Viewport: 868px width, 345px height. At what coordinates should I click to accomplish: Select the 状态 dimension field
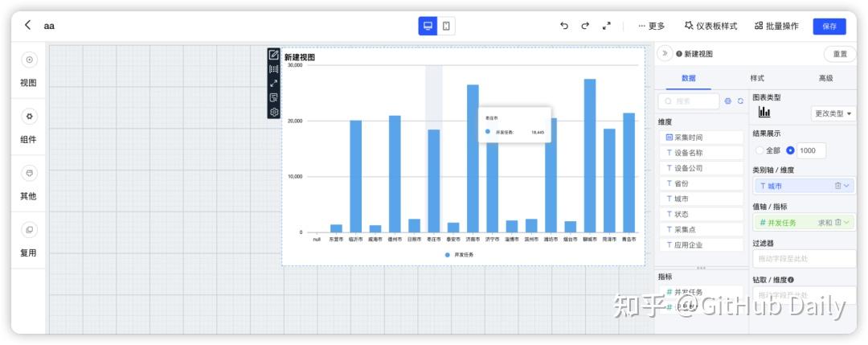[x=701, y=214]
